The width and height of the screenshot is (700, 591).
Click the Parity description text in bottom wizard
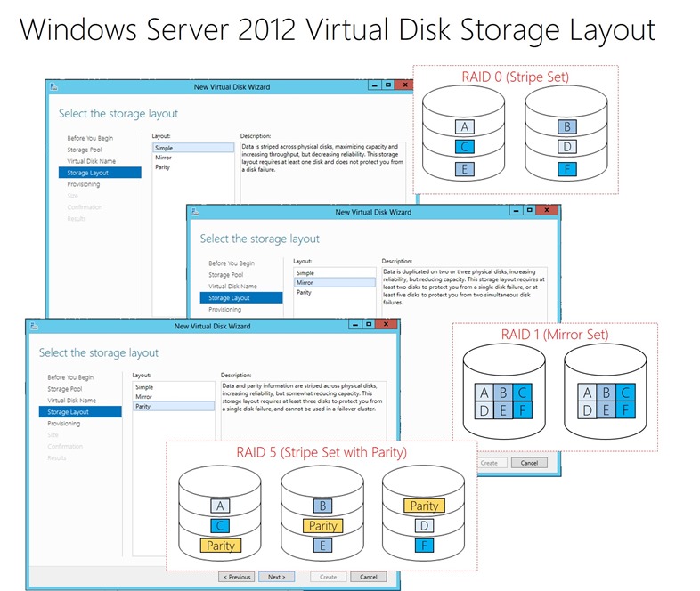coord(302,397)
